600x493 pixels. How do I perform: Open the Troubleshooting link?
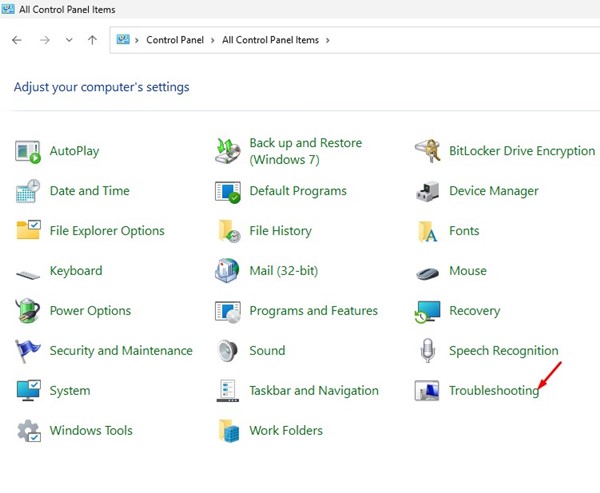coord(493,391)
